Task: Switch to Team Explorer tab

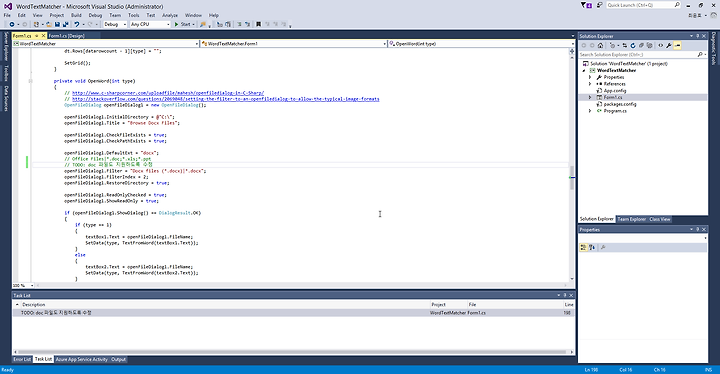Action: point(631,219)
